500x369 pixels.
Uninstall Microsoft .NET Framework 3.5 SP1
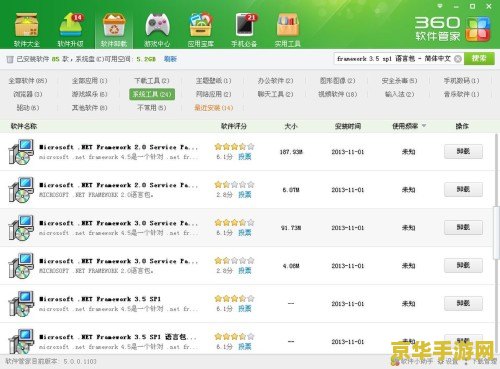pos(463,304)
